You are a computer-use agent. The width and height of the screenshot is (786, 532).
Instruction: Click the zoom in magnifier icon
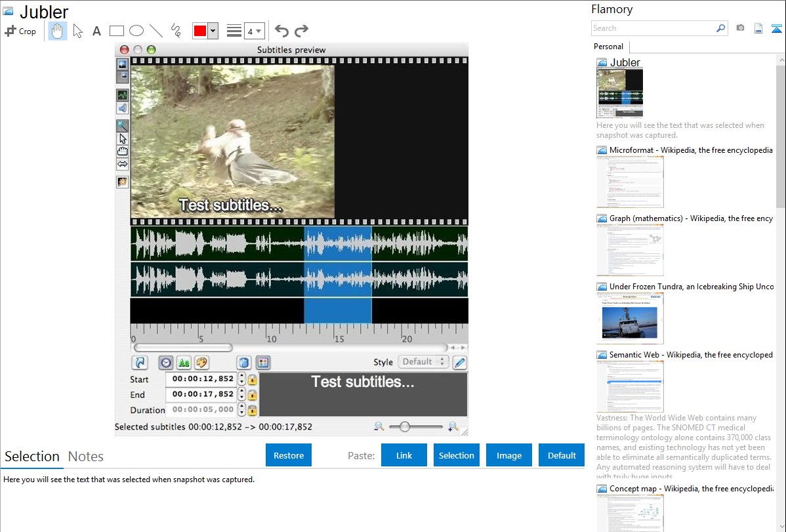click(453, 426)
